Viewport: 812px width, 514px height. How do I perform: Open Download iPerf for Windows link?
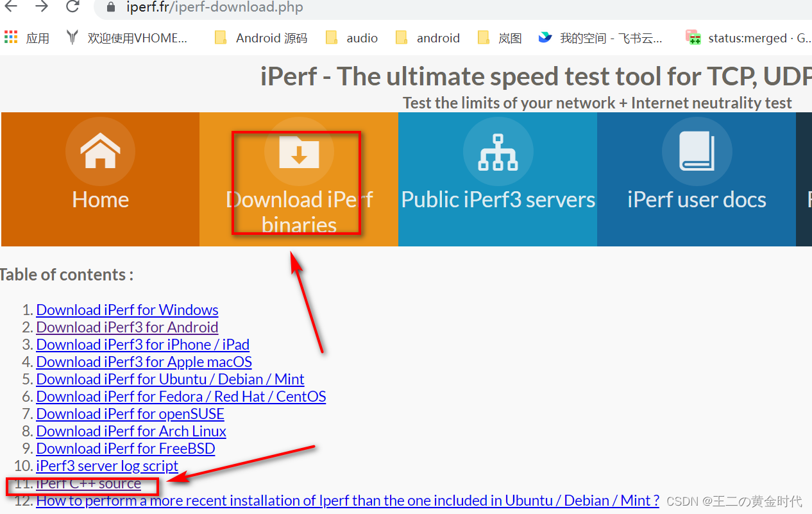click(x=127, y=310)
